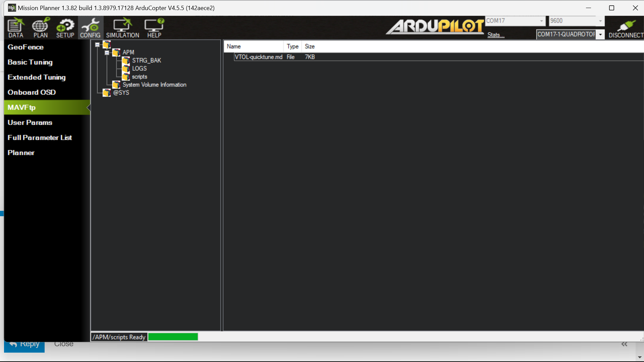Click the root folder icon in tree

(107, 44)
